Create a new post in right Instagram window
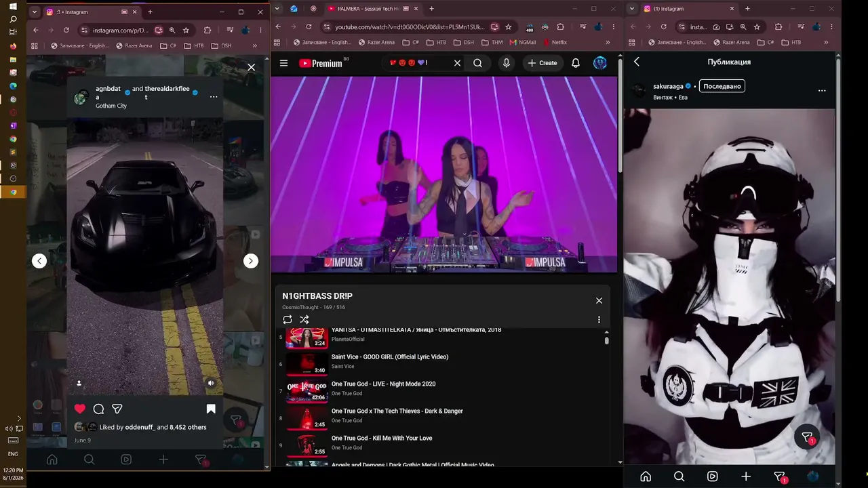The image size is (868, 488). (746, 476)
